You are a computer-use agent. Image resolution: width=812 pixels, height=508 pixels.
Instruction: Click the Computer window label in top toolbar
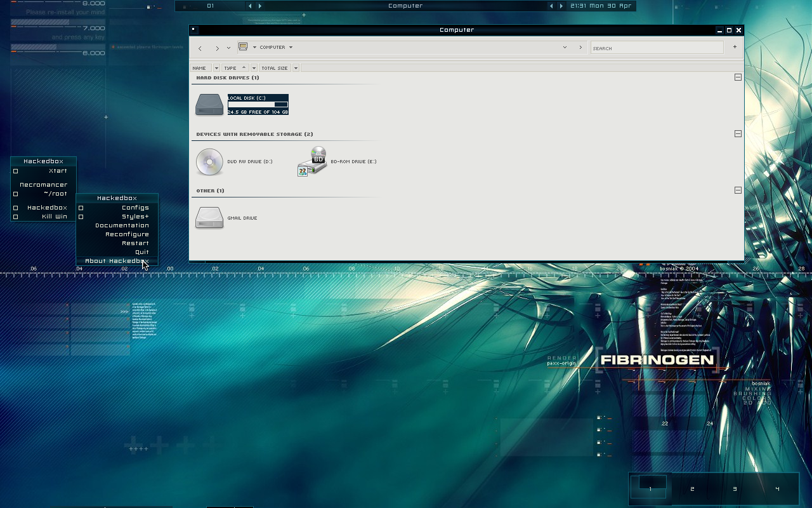[405, 6]
